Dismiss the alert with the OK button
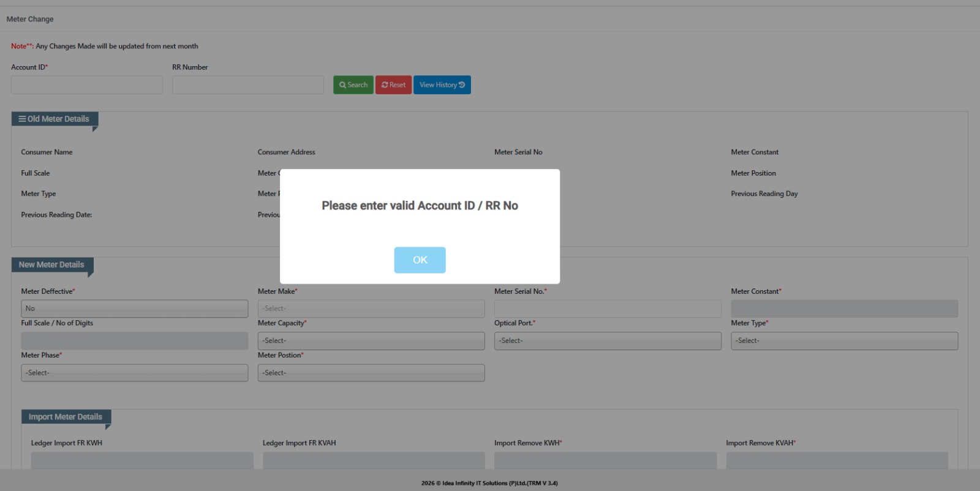 pyautogui.click(x=420, y=260)
